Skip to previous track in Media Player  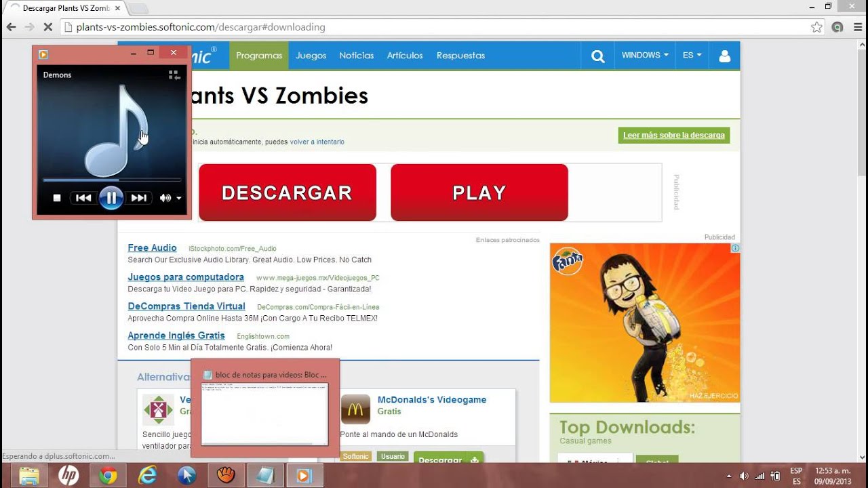point(83,198)
